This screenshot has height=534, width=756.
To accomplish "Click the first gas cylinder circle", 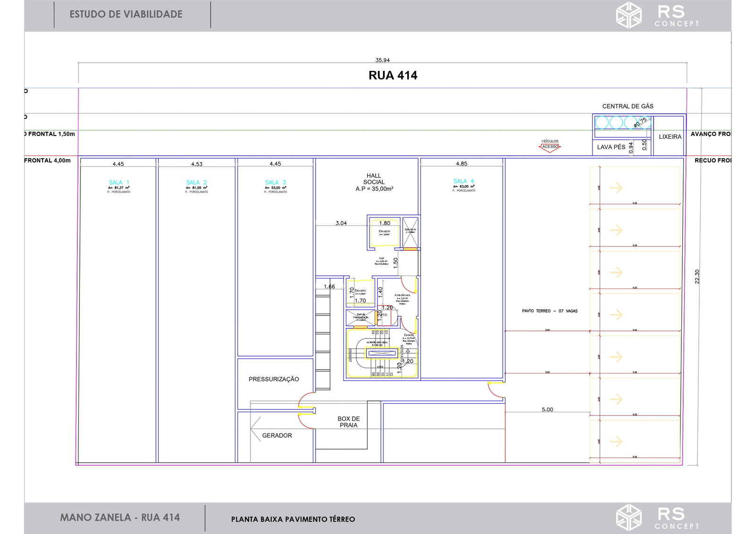I will pos(601,123).
